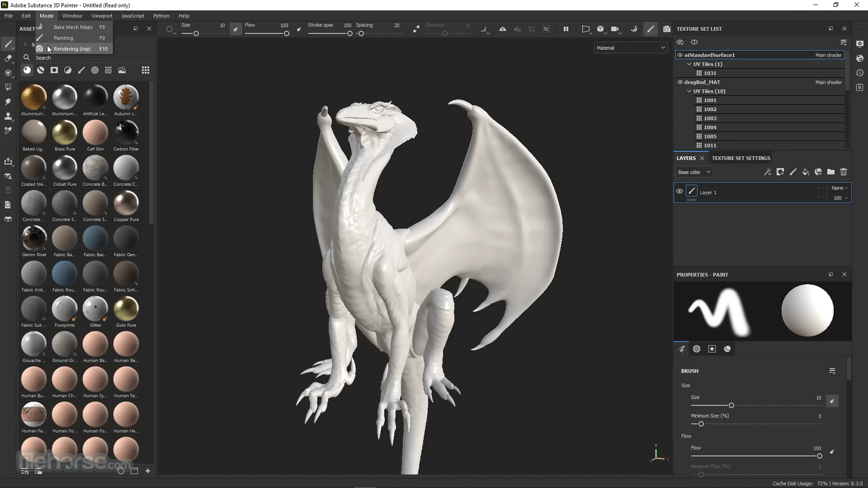Toggle visibility of aiStandardSurface1 texture set
The width and height of the screenshot is (868, 488).
coord(680,55)
